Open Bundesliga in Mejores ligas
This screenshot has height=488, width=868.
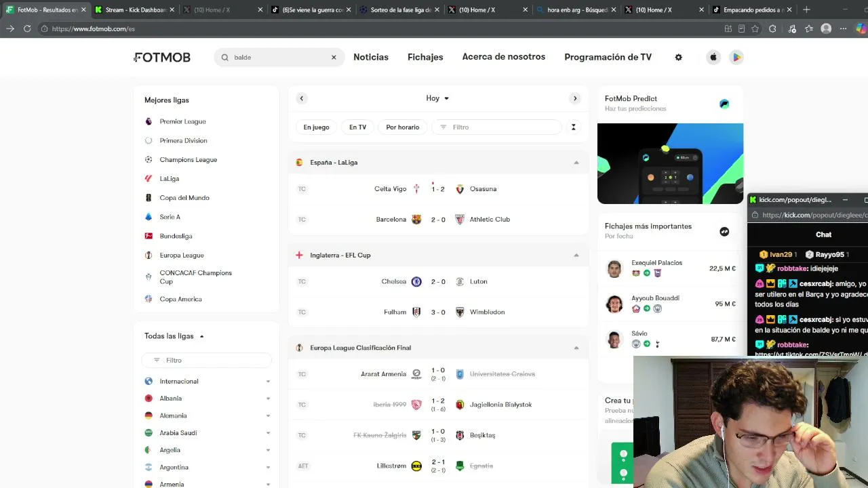(x=176, y=236)
